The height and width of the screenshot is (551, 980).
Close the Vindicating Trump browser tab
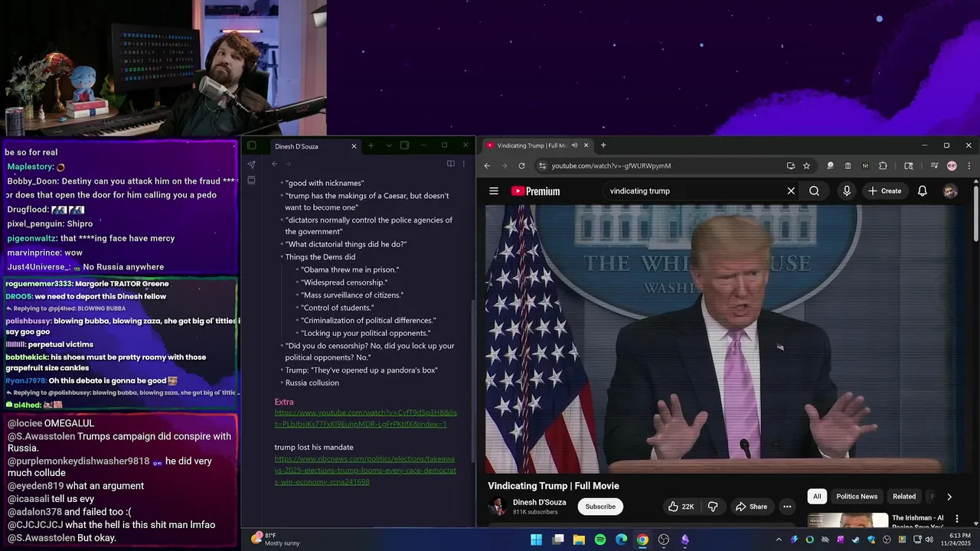point(586,145)
